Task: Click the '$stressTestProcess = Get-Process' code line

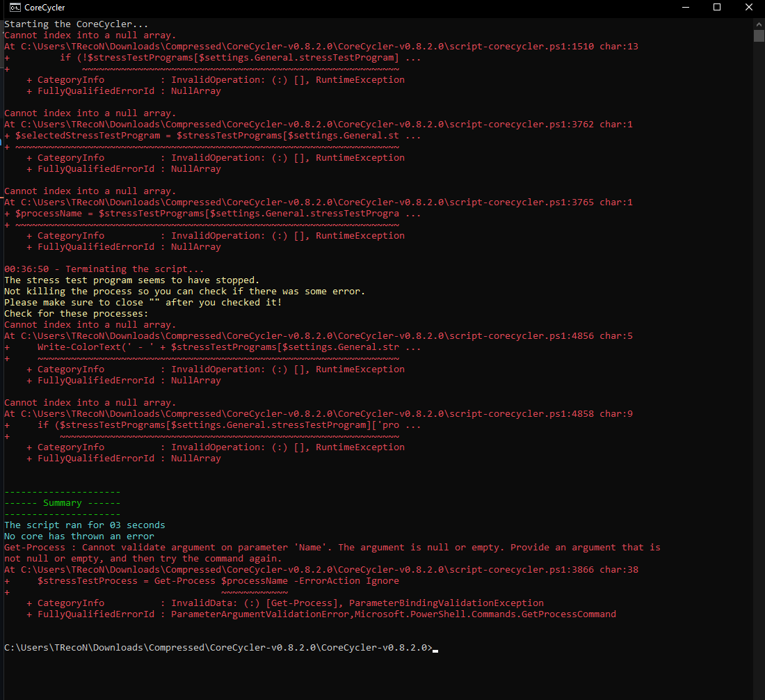Action: point(202,581)
